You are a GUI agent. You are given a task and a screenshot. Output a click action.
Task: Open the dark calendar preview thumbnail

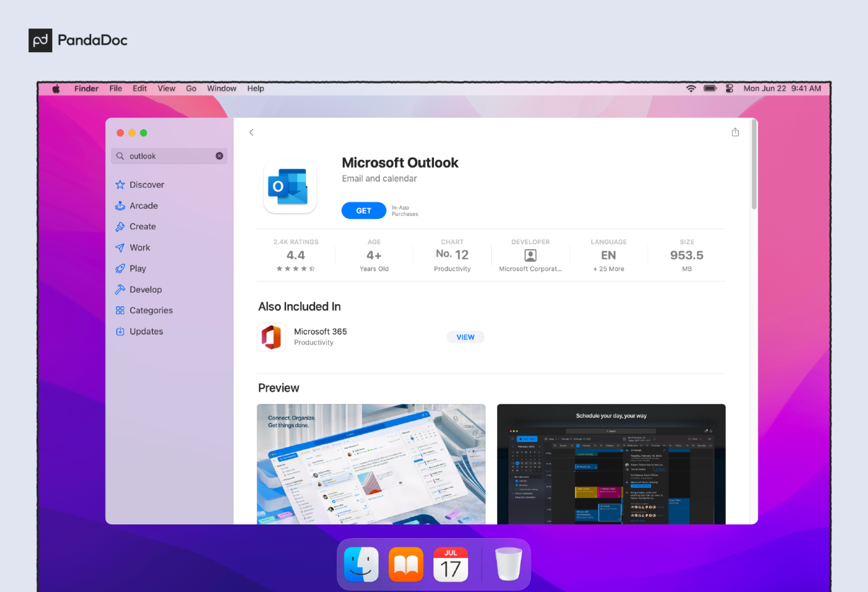[x=611, y=464]
